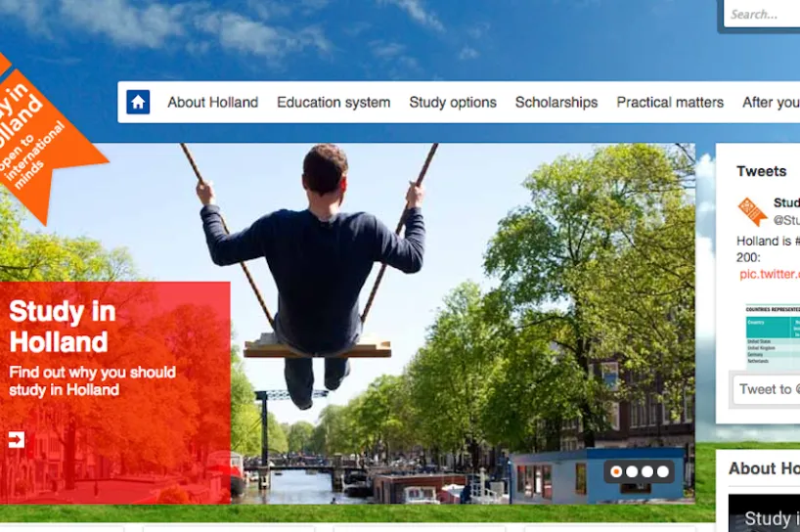Click the blue home icon in navigation

pyautogui.click(x=138, y=102)
